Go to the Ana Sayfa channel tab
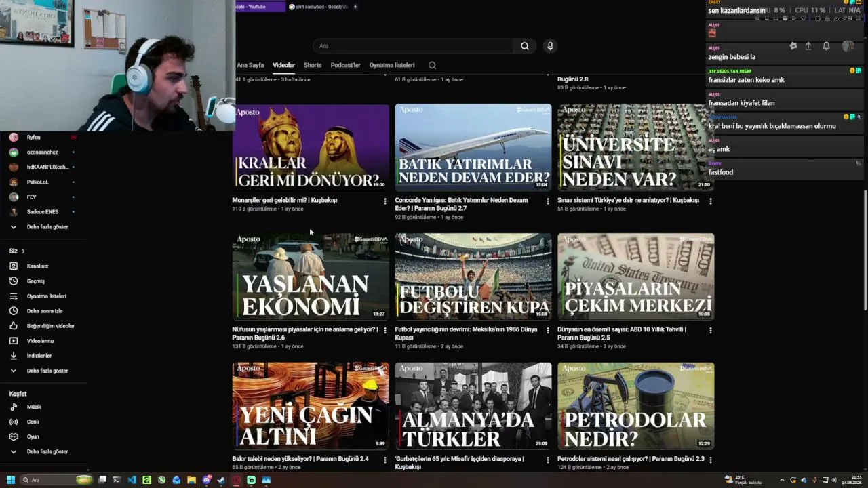868x488 pixels. pyautogui.click(x=250, y=66)
